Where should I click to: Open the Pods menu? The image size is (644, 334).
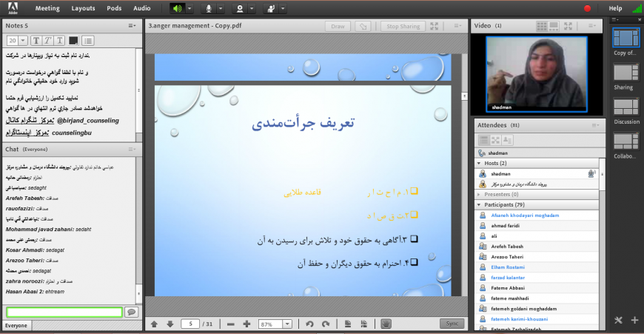114,8
